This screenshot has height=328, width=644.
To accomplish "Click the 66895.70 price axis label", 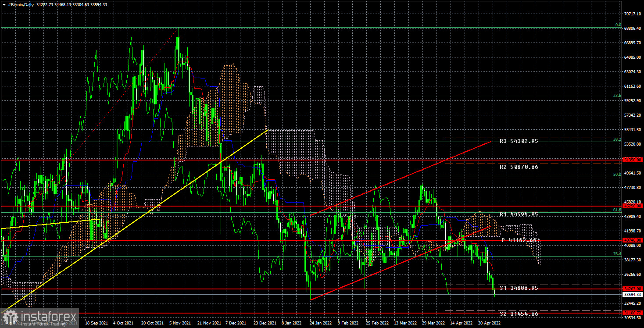I will pos(633,43).
